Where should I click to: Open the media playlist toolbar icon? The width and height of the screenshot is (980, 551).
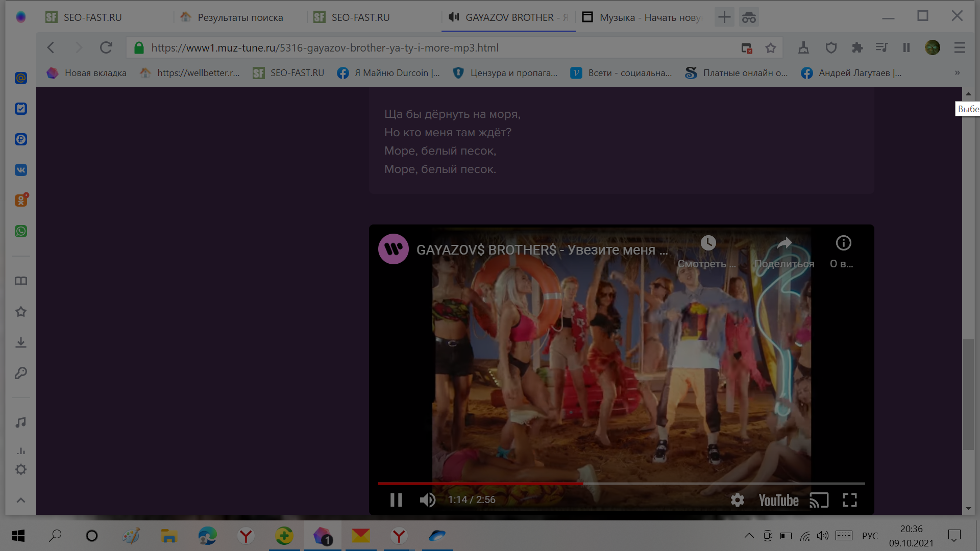881,47
